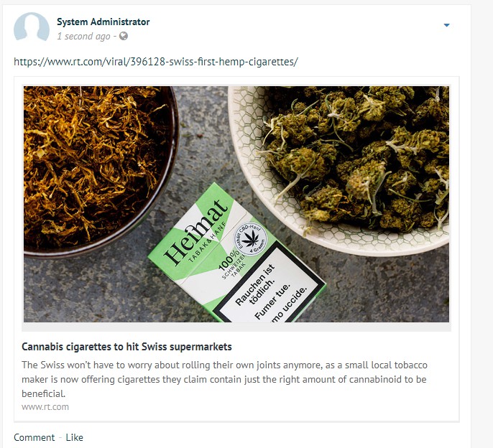Click the CBD-Hanf cannabis leaf seal icon
Viewport: 493px width, 448px height.
[x=251, y=239]
